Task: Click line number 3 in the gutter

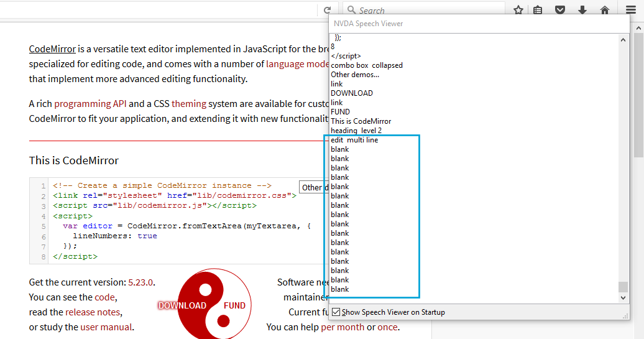Action: pyautogui.click(x=43, y=207)
